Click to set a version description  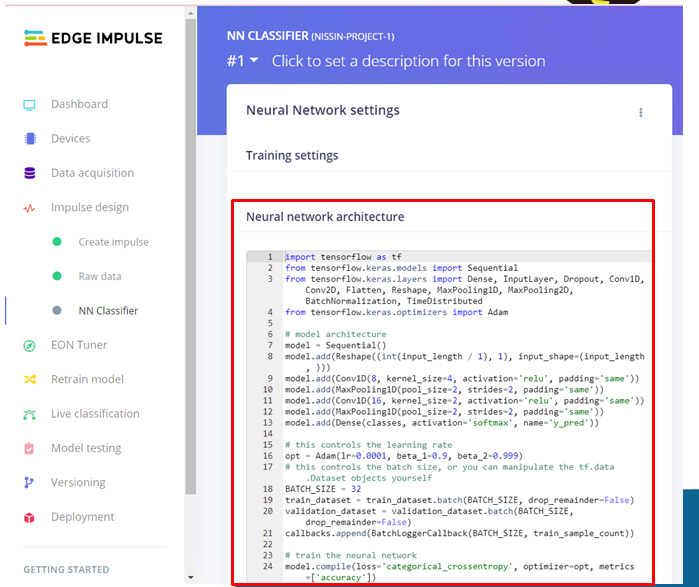[x=408, y=61]
